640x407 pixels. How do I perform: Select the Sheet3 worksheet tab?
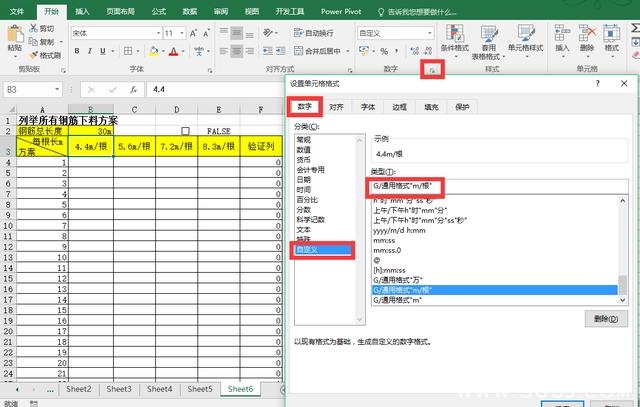119,389
